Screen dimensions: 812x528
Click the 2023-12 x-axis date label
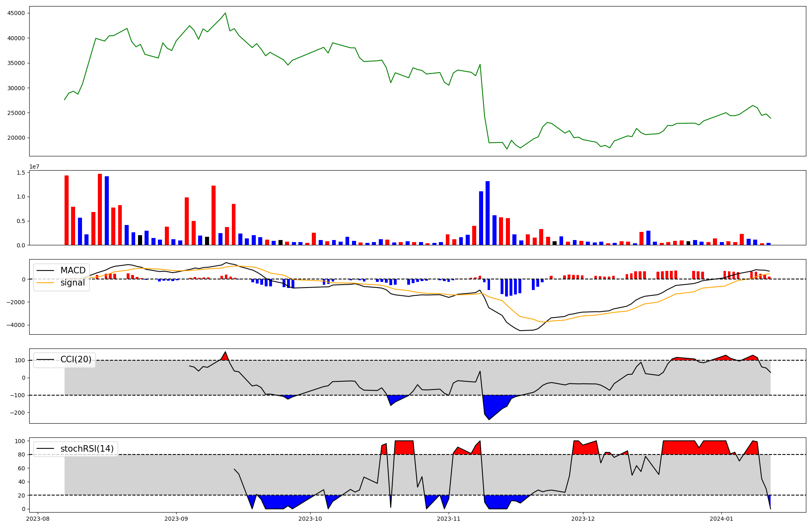(583, 519)
